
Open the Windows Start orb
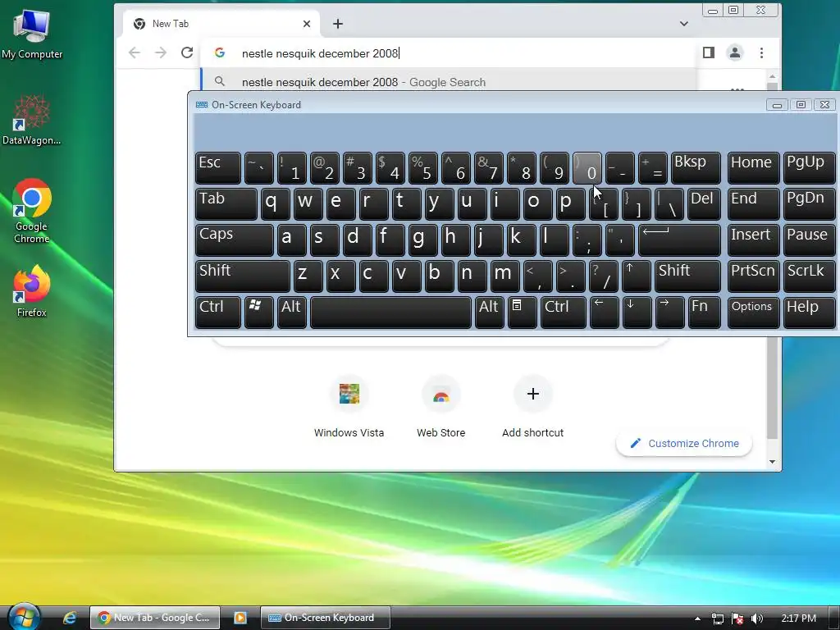coord(23,617)
